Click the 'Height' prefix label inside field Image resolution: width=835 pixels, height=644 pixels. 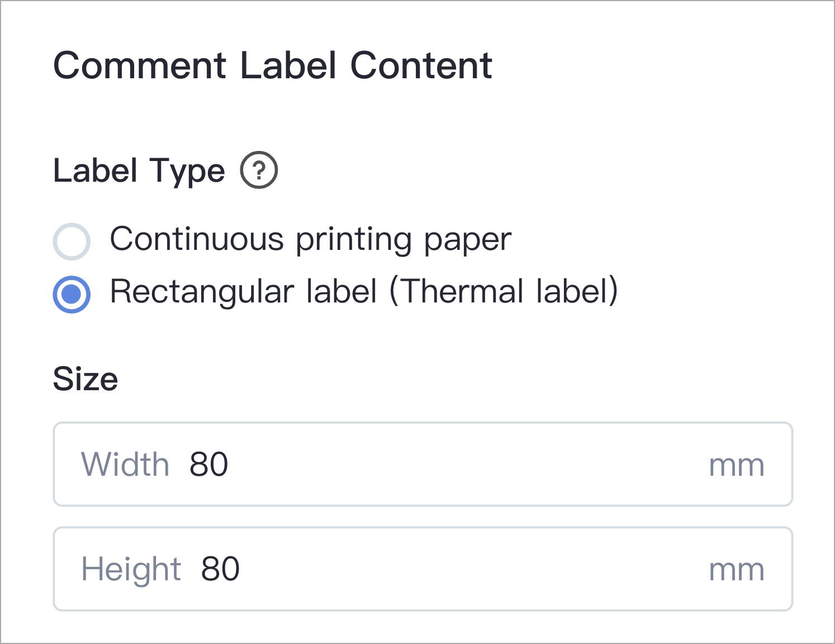coord(131,570)
